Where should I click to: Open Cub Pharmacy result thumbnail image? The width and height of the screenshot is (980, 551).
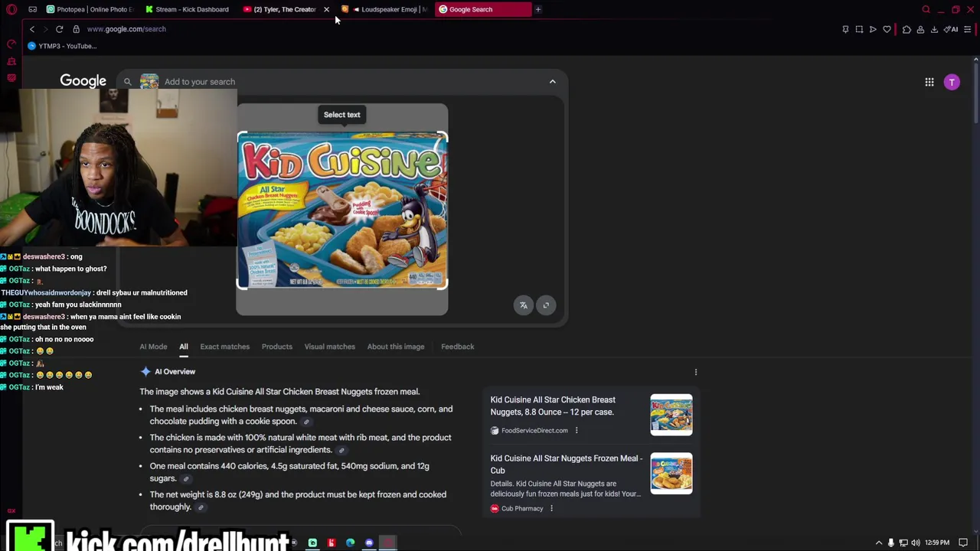click(x=671, y=473)
